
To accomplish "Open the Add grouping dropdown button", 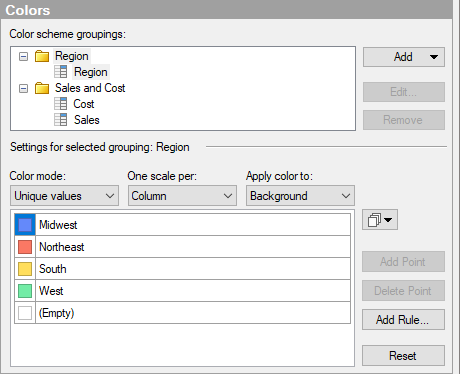I will coord(404,57).
